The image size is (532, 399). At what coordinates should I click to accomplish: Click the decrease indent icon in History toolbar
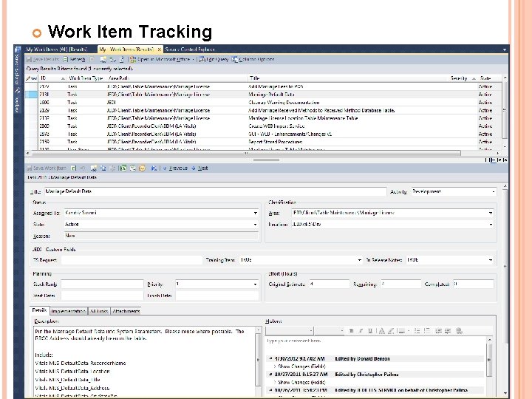(439, 331)
